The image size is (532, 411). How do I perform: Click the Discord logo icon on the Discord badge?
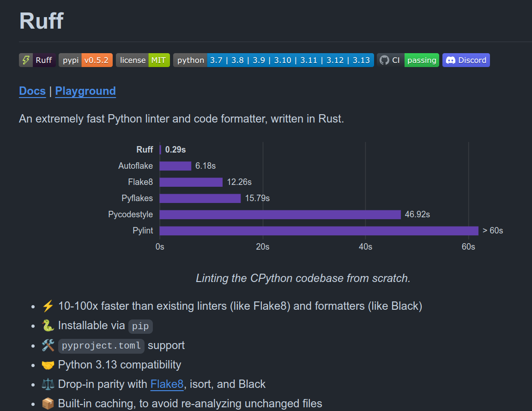pyautogui.click(x=450, y=60)
